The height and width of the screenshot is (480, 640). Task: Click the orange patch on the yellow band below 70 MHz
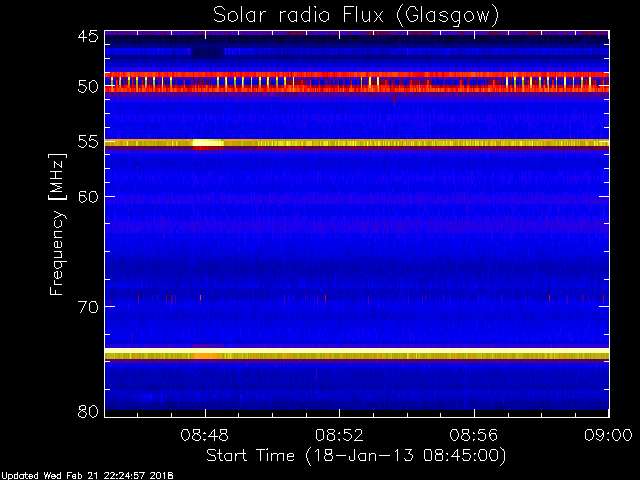coord(208,356)
